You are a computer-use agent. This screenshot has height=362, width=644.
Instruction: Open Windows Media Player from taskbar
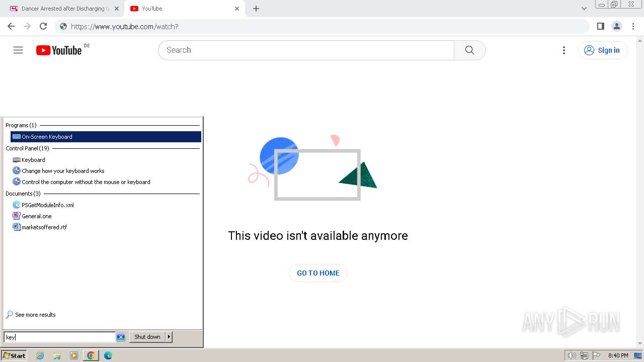[x=74, y=355]
